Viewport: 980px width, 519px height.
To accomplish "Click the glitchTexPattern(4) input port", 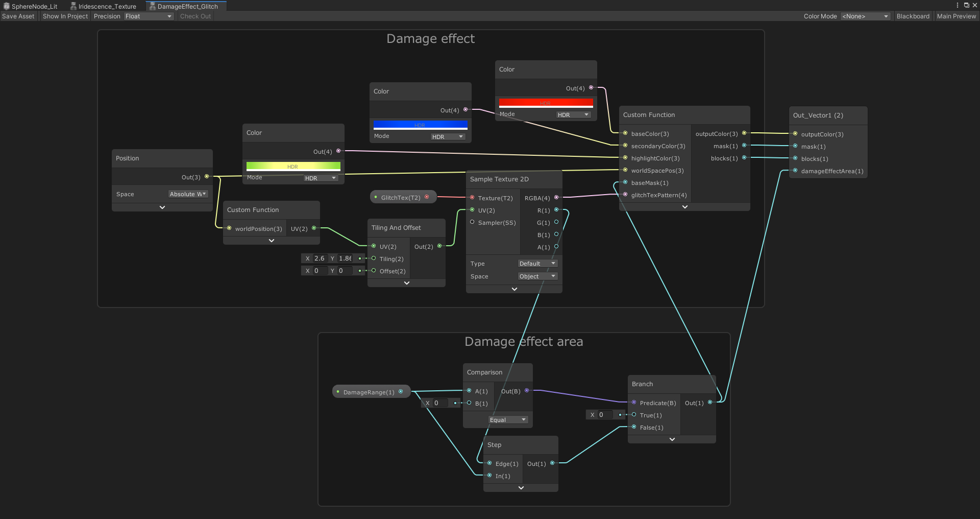I will pos(625,195).
